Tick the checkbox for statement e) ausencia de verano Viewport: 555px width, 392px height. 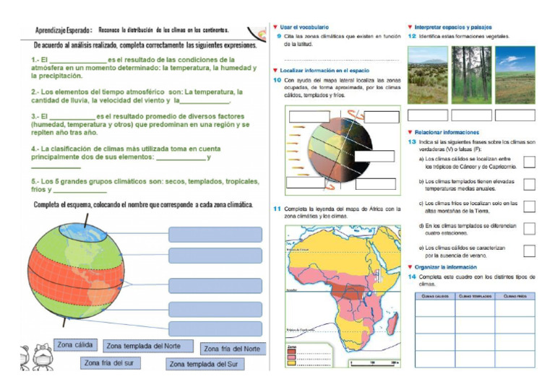529,251
